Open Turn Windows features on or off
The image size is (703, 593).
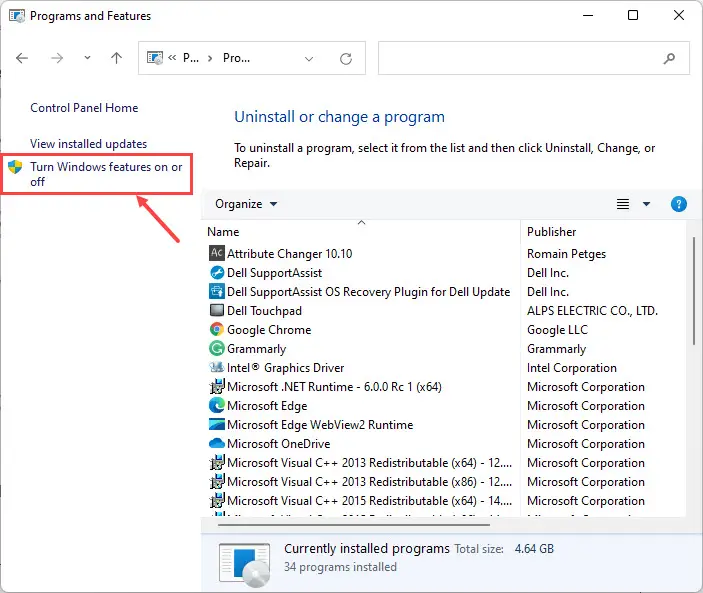pos(106,174)
